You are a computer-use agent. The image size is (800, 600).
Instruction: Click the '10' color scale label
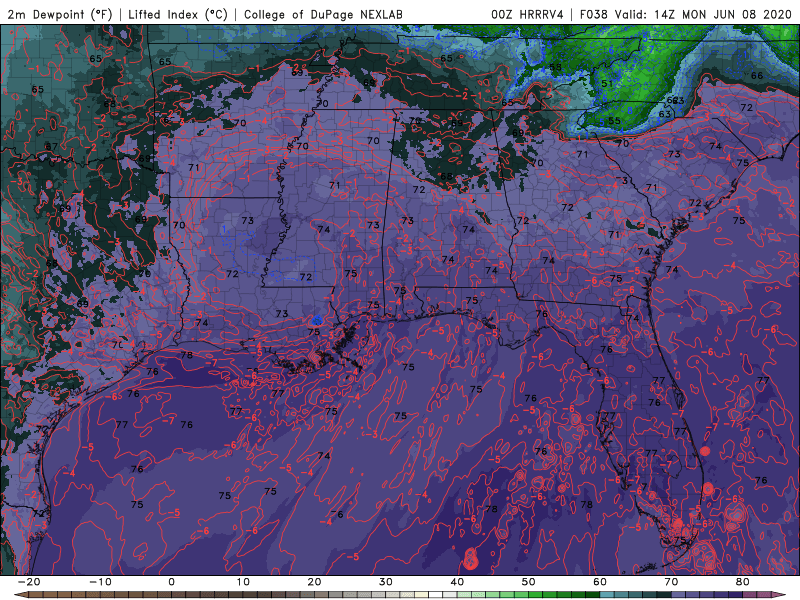click(x=243, y=582)
